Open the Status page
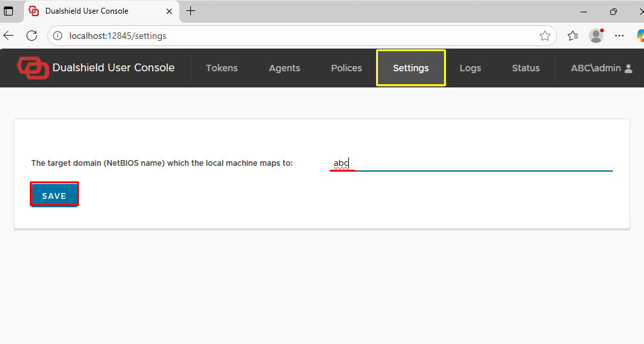 [526, 68]
